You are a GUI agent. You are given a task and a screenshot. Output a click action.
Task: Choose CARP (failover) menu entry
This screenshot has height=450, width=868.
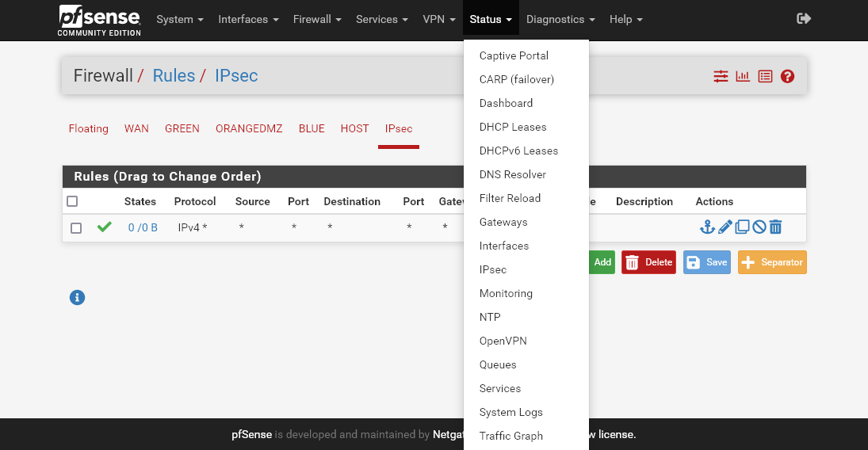coord(526,80)
